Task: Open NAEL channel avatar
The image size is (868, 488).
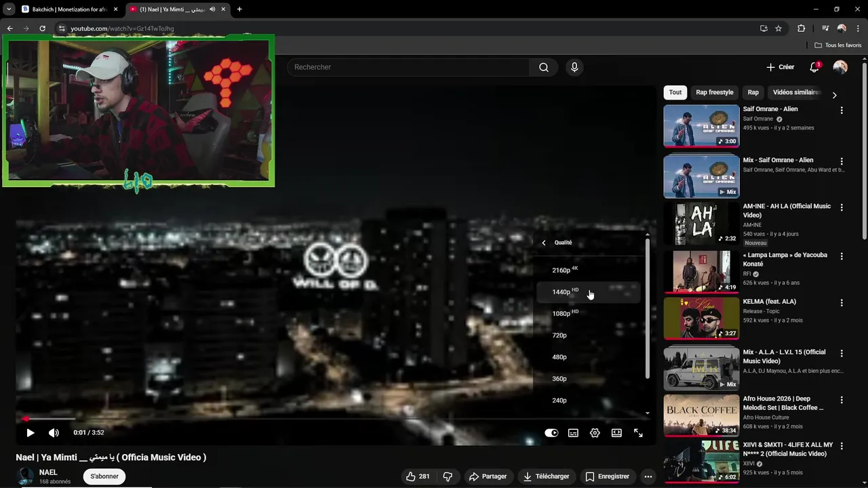Action: 26,476
